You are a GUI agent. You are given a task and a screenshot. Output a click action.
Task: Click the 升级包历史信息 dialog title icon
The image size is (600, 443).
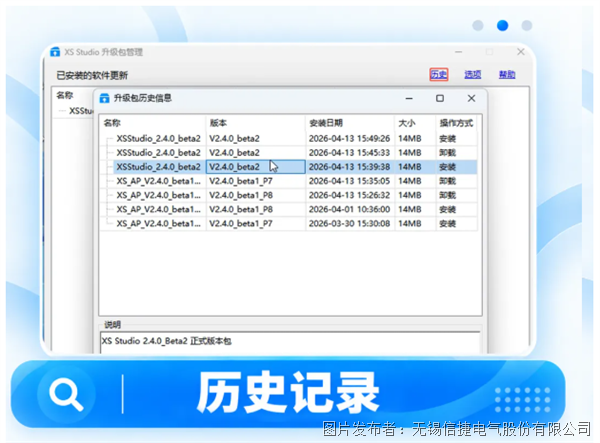pyautogui.click(x=104, y=98)
